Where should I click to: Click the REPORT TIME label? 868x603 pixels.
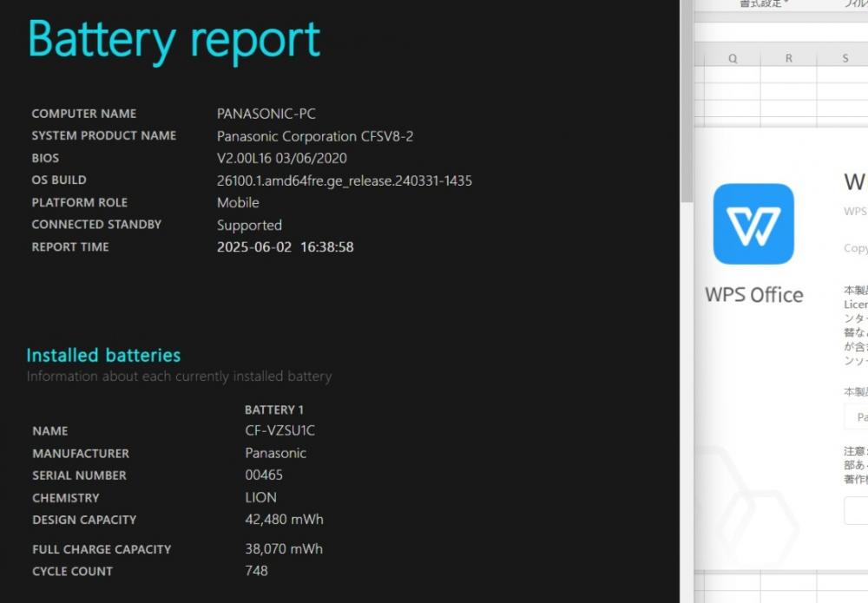pyautogui.click(x=70, y=247)
